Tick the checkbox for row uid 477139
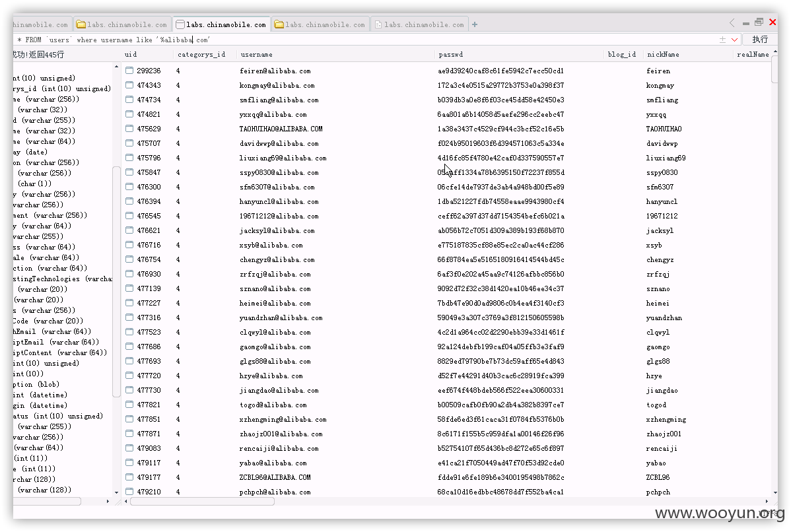The height and width of the screenshot is (532, 791). [129, 288]
